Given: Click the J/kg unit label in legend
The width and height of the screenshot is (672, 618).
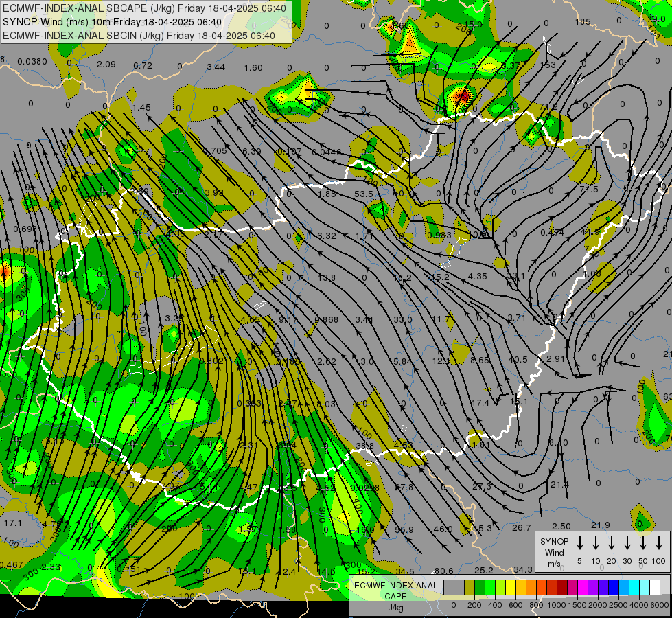Looking at the screenshot, I should pyautogui.click(x=395, y=608).
